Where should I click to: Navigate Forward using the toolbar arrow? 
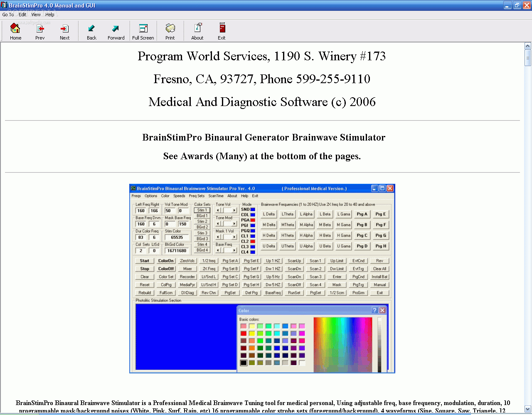[116, 31]
